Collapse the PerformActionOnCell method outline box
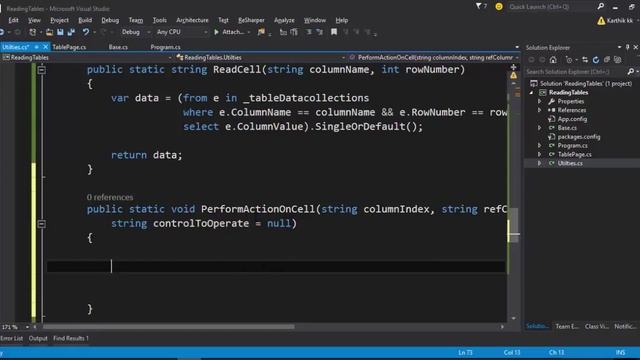Image resolution: width=640 pixels, height=360 pixels. tap(41, 224)
